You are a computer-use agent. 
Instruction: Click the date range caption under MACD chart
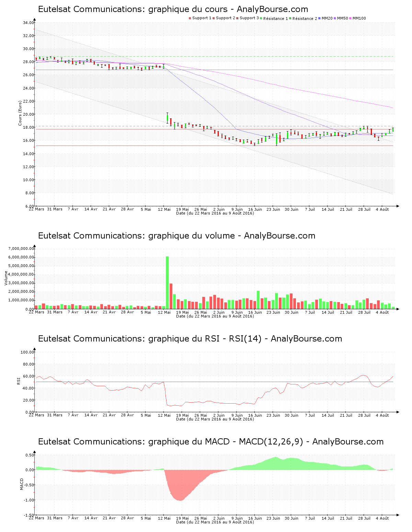(x=215, y=522)
